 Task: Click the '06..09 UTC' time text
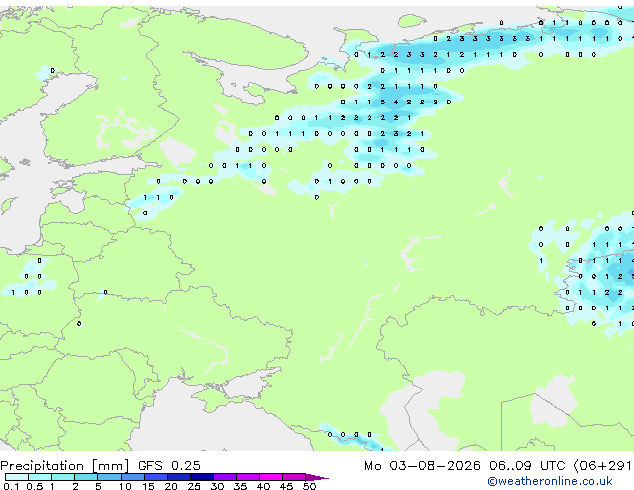point(527,466)
